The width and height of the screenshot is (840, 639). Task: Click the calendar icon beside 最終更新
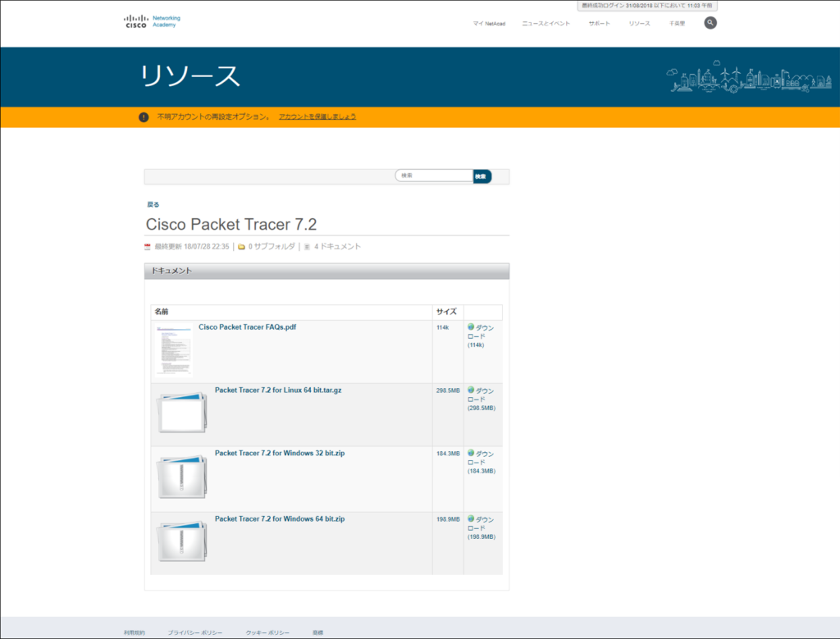[148, 247]
